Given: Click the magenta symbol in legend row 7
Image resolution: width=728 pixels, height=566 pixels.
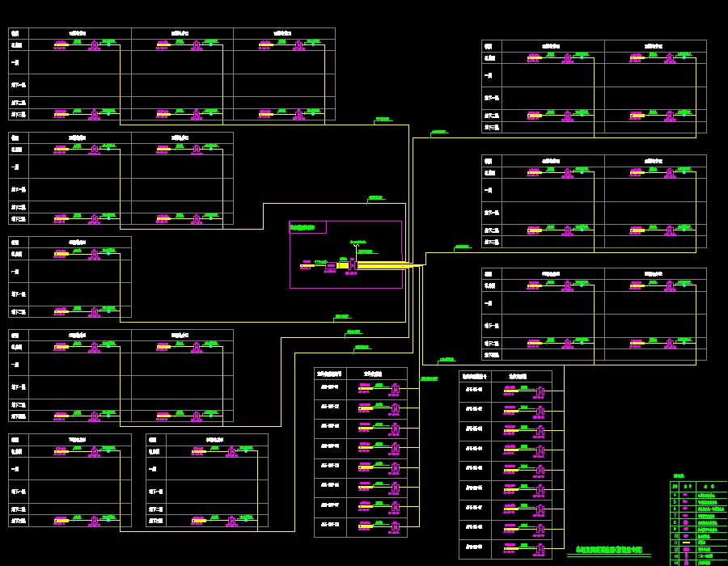Looking at the screenshot, I should point(685,515).
